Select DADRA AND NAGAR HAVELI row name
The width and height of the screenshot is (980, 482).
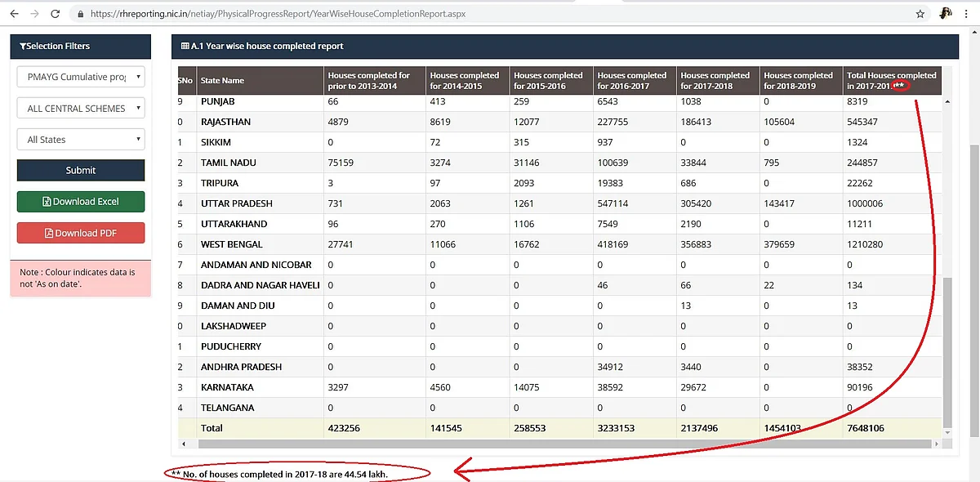tap(261, 285)
